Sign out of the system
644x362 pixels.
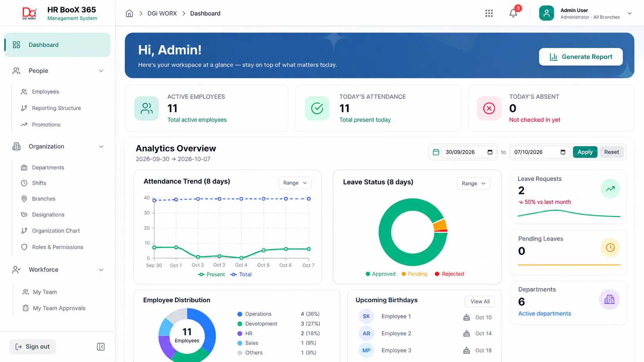(32, 347)
